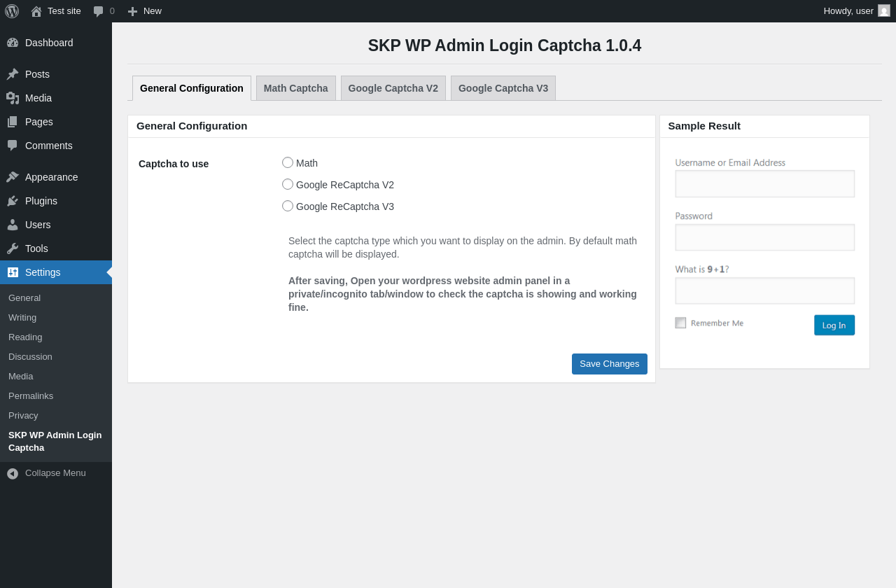896x588 pixels.
Task: Click the Plugins plug icon
Action: 13,201
